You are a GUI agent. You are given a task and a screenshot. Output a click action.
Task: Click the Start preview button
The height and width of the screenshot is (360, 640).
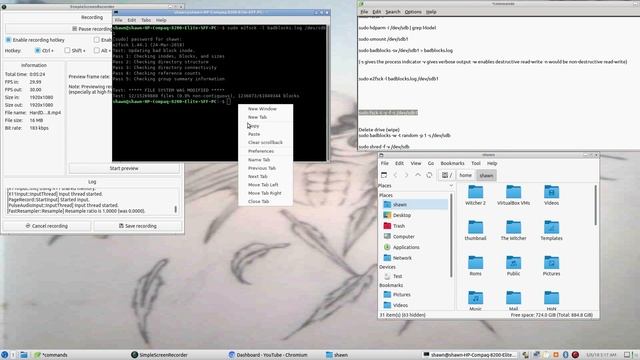(124, 168)
